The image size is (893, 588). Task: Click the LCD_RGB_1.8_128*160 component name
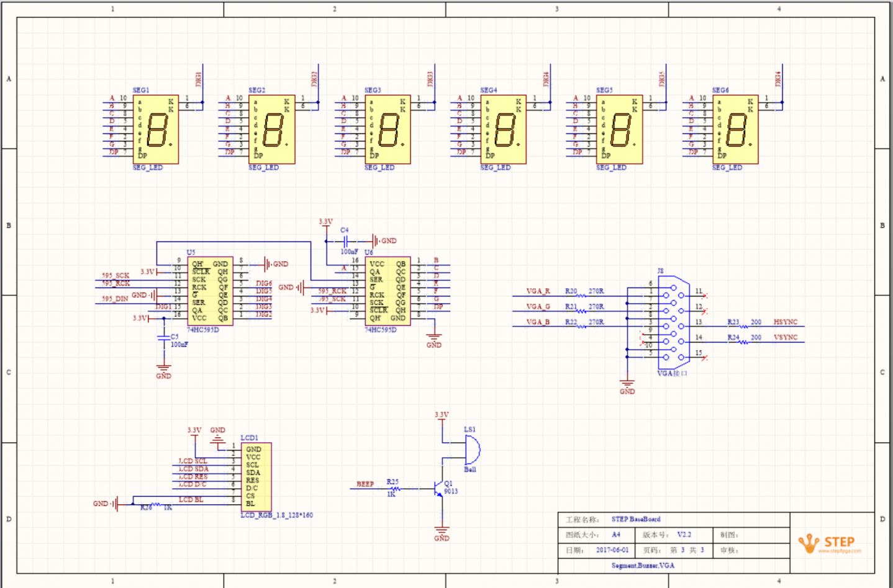(277, 515)
